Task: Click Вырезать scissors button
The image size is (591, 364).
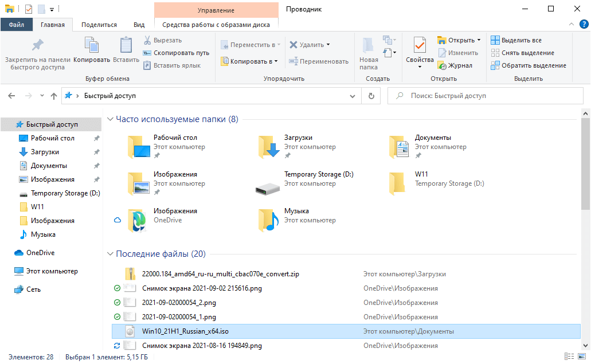Action: (x=163, y=40)
